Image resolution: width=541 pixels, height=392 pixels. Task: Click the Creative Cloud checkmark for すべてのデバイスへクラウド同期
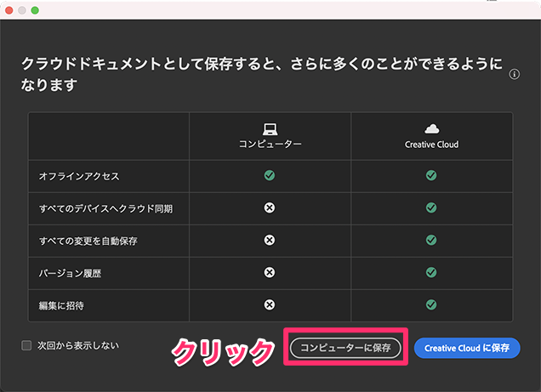pos(431,207)
